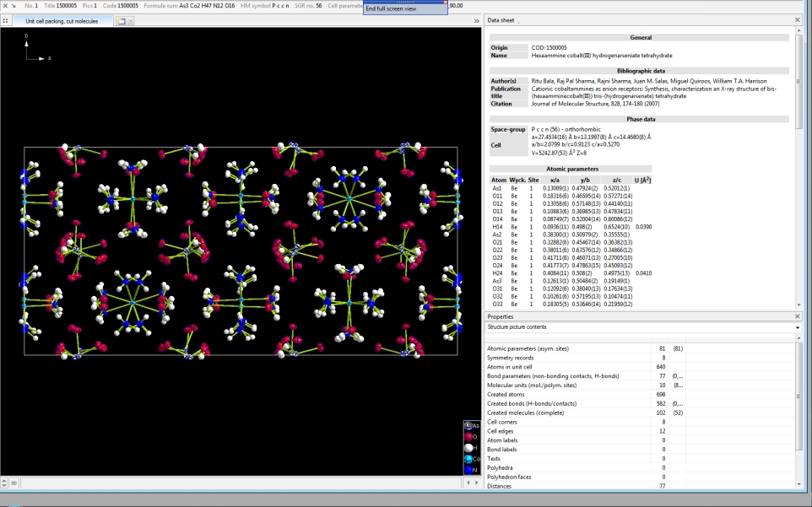The width and height of the screenshot is (812, 507).
Task: Click the picture layout icon next to the tab
Action: point(121,20)
